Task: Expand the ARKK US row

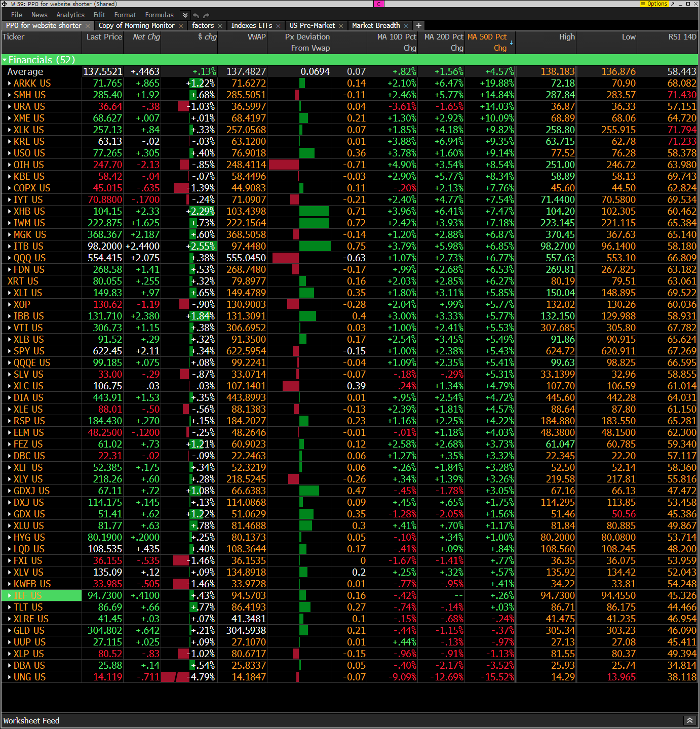Action: click(x=10, y=84)
